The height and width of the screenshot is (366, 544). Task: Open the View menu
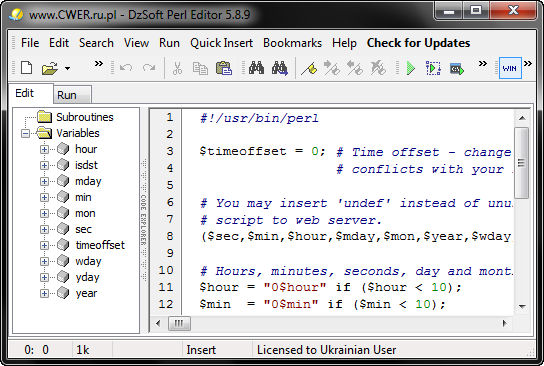136,43
